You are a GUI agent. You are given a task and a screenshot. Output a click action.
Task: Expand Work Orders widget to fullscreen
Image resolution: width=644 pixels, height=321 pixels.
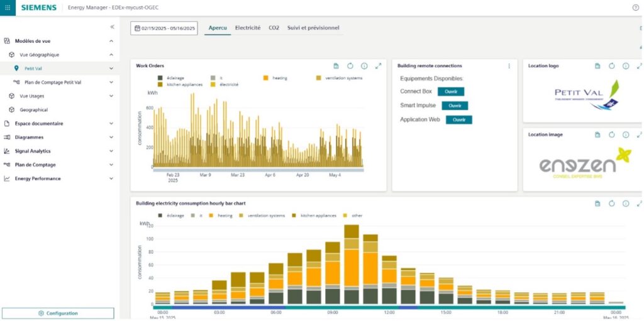click(378, 66)
